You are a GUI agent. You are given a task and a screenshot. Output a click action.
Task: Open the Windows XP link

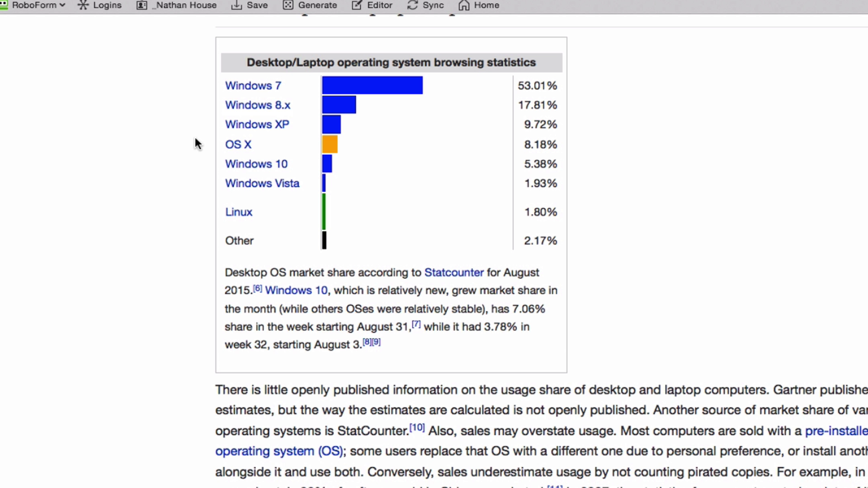[x=257, y=124]
